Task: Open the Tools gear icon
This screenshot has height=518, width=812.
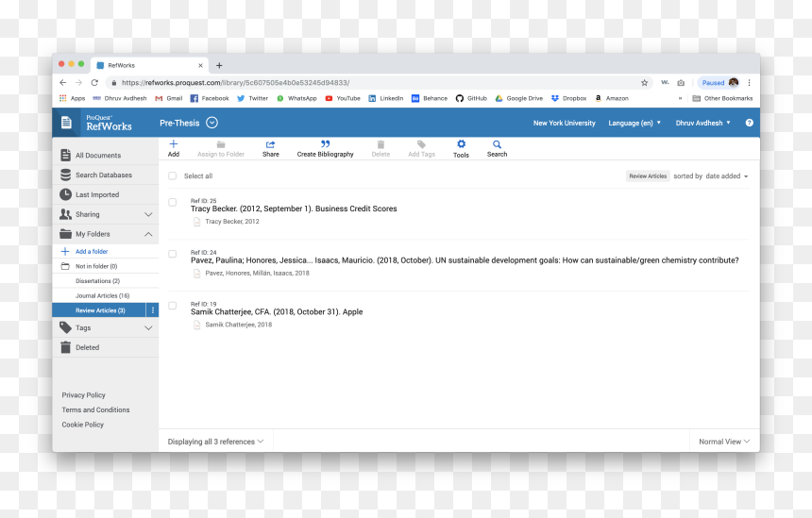Action: click(461, 144)
